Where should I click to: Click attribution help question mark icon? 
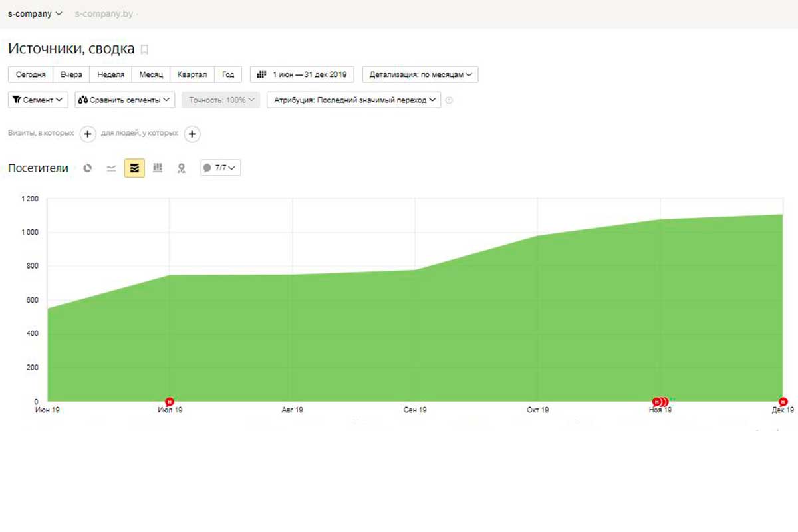tap(449, 100)
